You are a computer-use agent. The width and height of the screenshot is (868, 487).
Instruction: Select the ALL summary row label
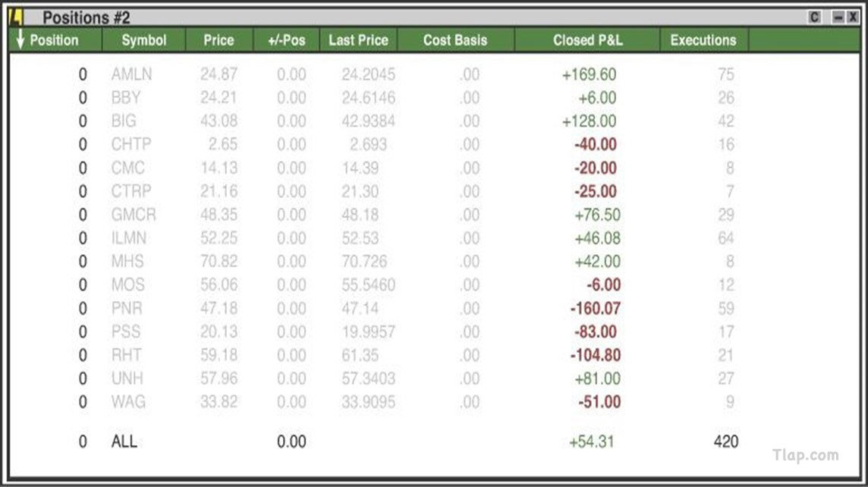pyautogui.click(x=124, y=441)
